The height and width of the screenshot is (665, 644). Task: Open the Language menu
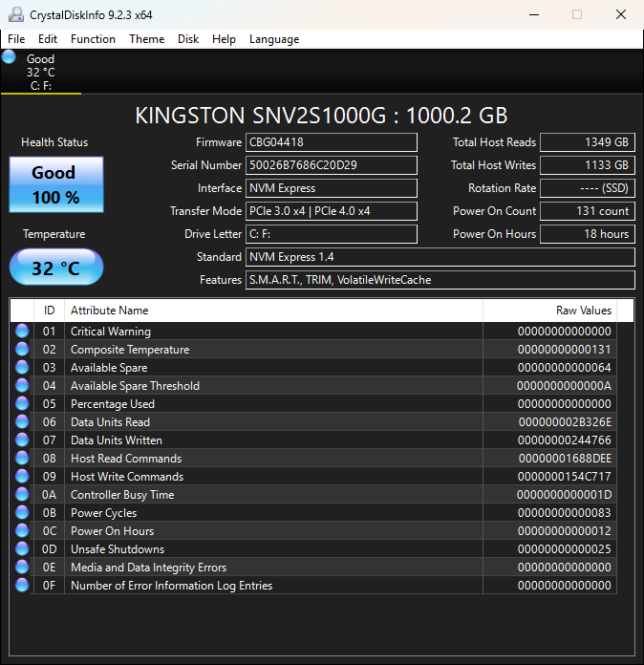(x=274, y=39)
